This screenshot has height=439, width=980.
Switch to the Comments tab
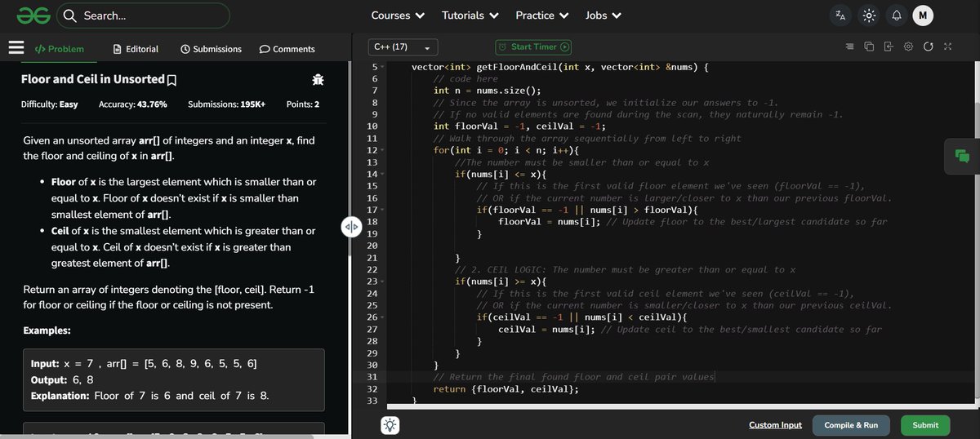click(x=287, y=49)
